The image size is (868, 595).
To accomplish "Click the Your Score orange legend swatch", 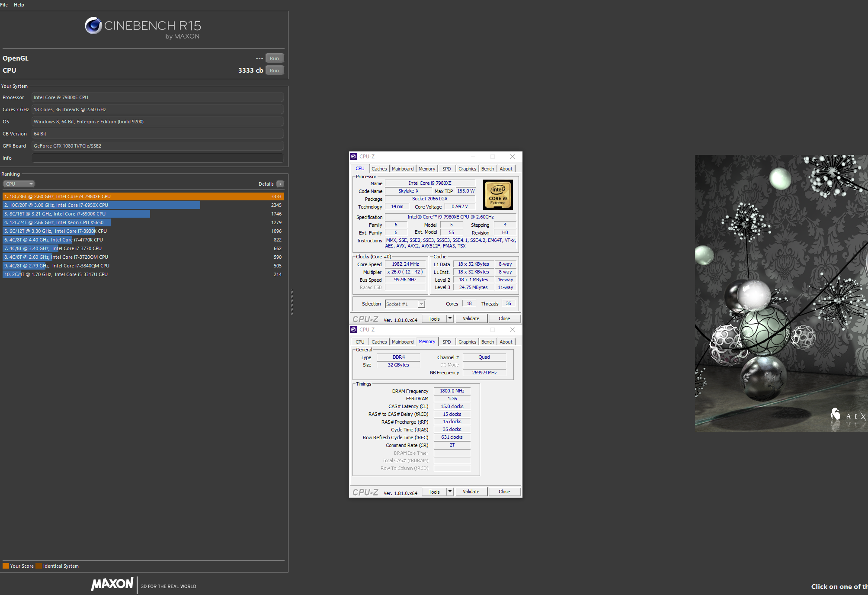I will pos(6,566).
